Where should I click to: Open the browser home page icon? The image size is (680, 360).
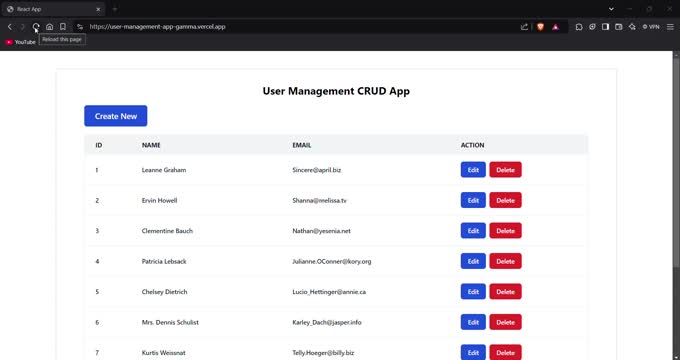tap(49, 27)
